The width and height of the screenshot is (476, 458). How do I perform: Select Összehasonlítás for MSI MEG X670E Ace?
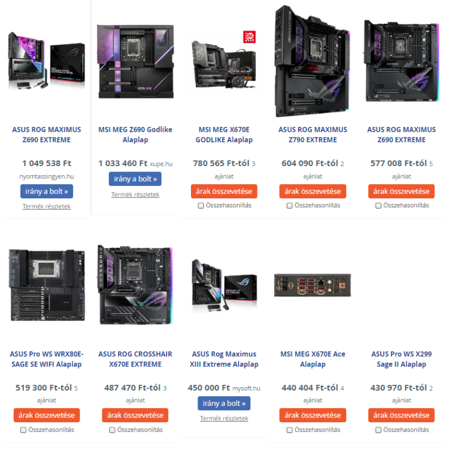(x=289, y=430)
